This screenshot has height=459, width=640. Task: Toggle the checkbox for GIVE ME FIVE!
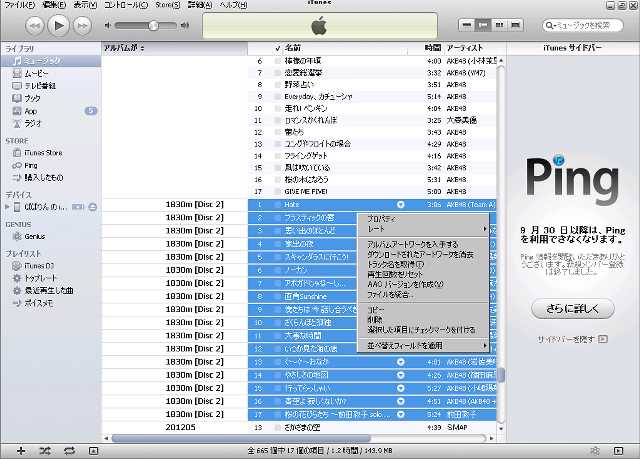[x=279, y=191]
